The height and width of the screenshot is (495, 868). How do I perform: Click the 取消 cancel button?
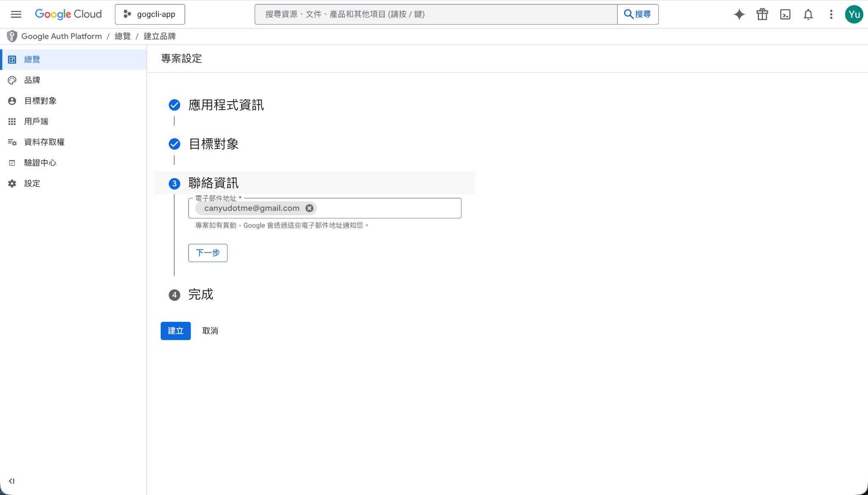(x=210, y=331)
